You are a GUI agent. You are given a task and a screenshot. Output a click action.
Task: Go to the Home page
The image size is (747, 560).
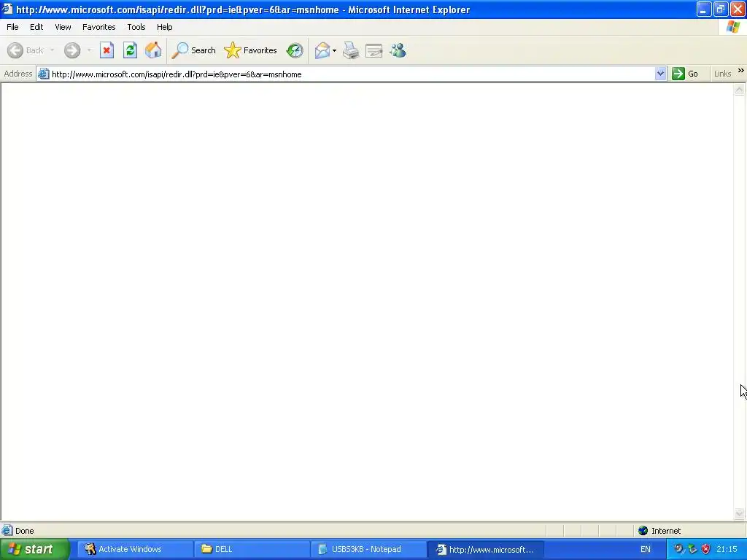click(153, 50)
